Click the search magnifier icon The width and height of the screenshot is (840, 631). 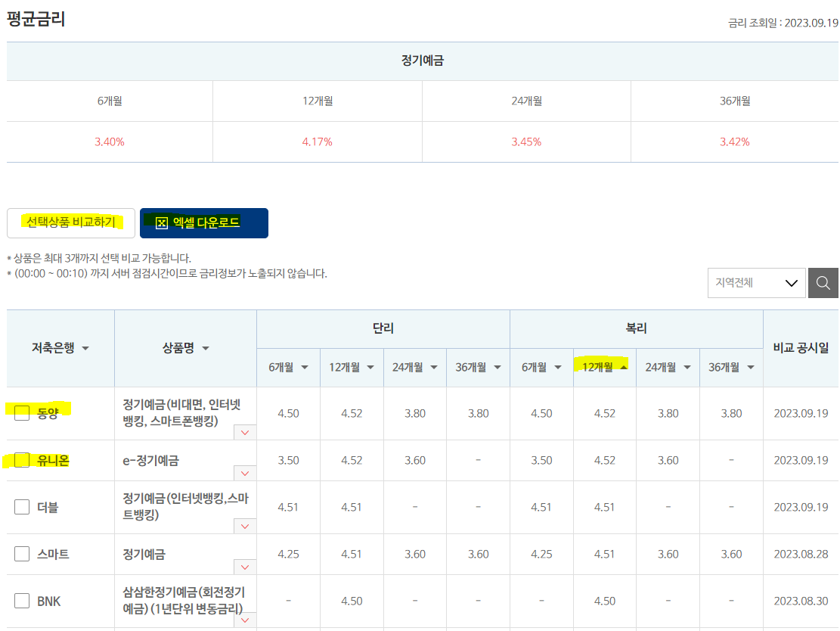(823, 282)
